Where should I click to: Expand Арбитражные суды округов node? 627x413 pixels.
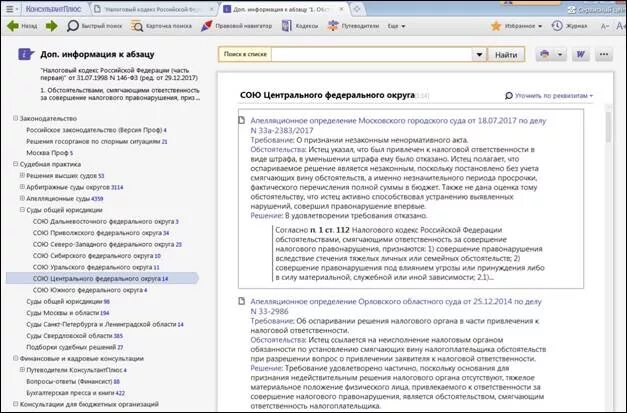tap(22, 187)
